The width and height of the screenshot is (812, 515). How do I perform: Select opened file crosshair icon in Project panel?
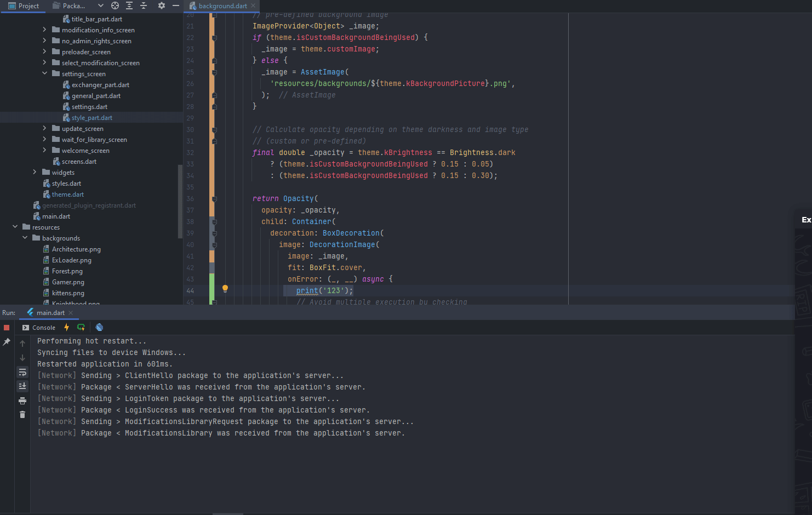[x=115, y=5]
